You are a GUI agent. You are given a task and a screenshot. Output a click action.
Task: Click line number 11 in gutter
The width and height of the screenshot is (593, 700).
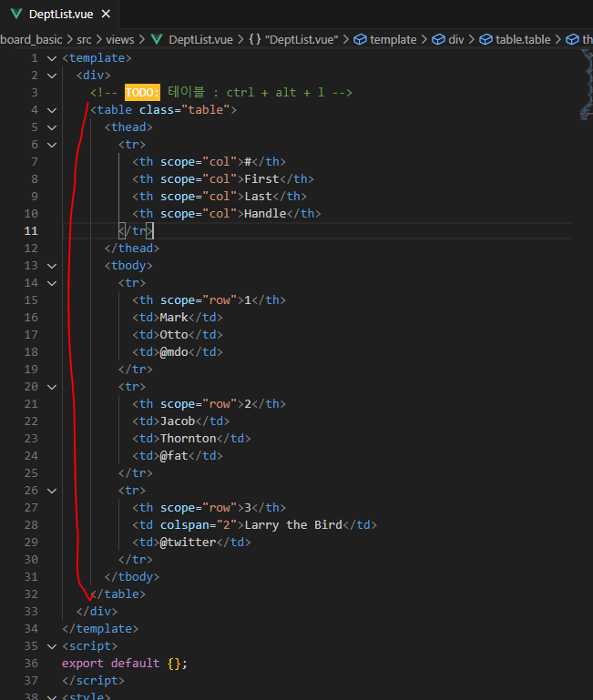pos(31,231)
